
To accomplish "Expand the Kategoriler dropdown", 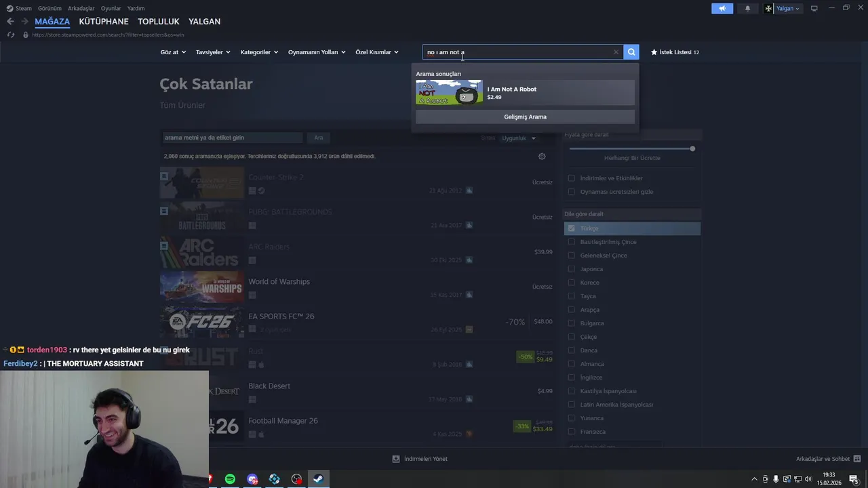I will [259, 52].
